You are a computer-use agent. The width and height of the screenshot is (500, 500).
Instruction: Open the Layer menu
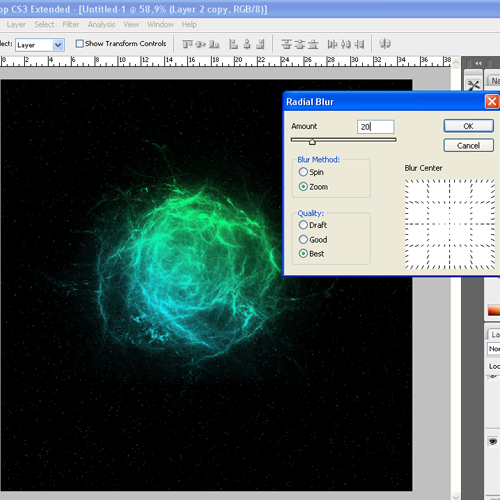(x=16, y=25)
